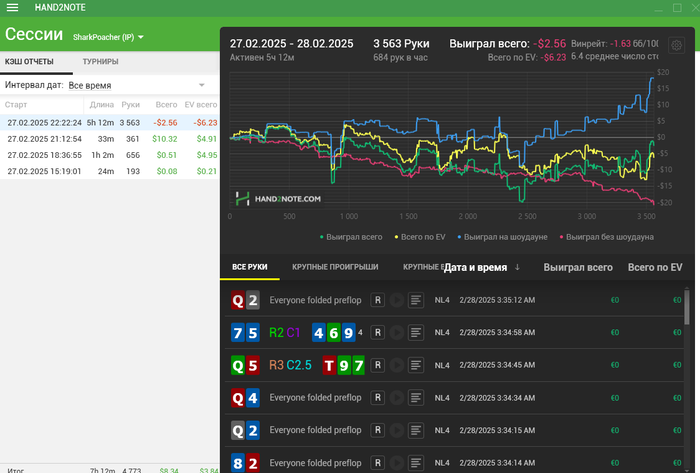Play the Q2 3:34:15 AM hand

396,431
